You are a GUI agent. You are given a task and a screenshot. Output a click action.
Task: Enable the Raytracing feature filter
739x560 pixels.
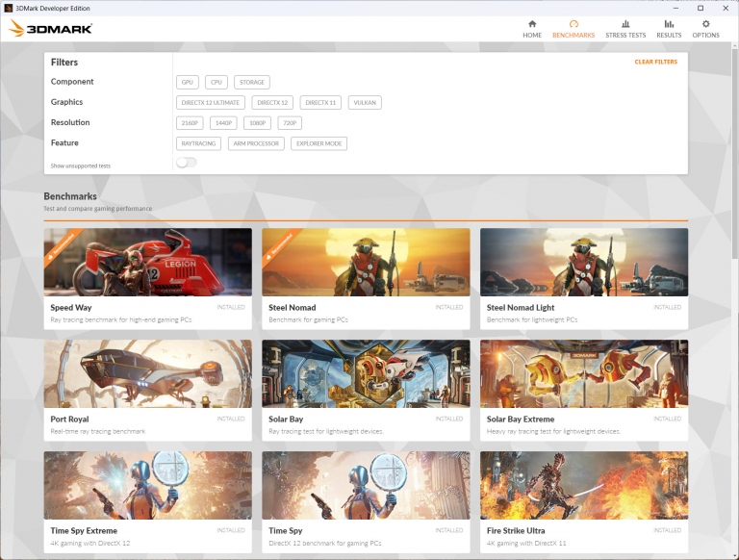tap(198, 143)
